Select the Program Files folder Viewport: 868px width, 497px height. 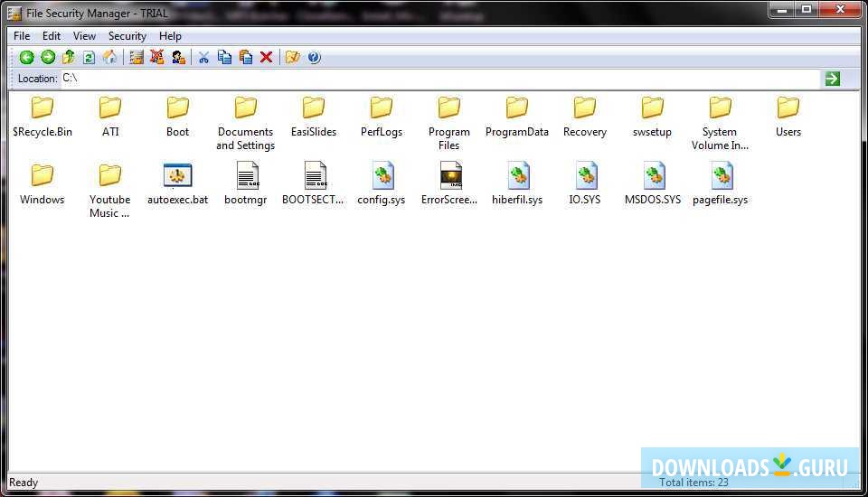[449, 124]
